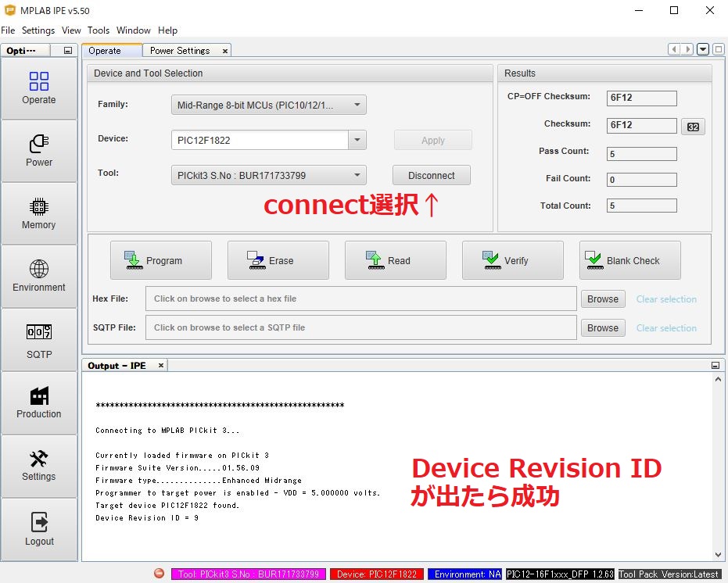728x583 pixels.
Task: Click the Tool PICkit3 status bar entry
Action: 249,574
